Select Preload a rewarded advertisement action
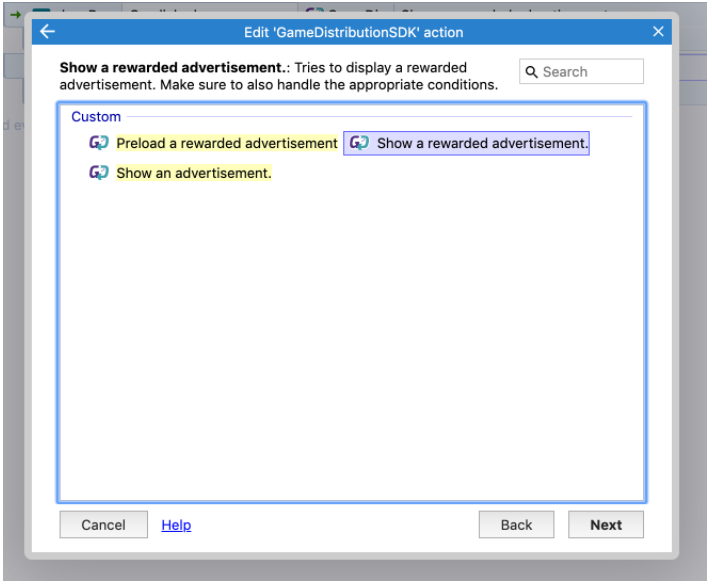The height and width of the screenshot is (586, 712). pos(227,143)
